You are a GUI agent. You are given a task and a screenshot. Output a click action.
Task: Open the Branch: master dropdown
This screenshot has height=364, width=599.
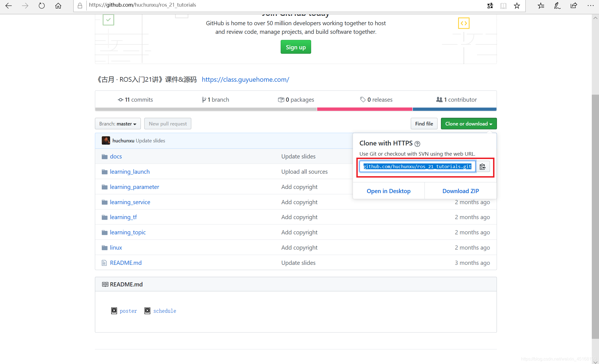(x=118, y=124)
